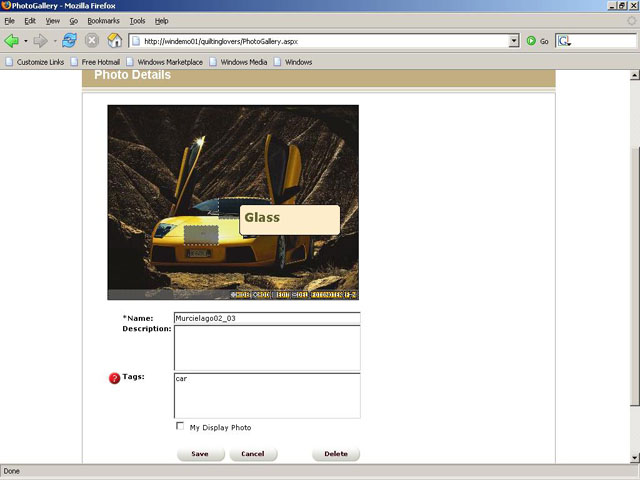Image resolution: width=640 pixels, height=480 pixels.
Task: Open the View menu
Action: [53, 21]
